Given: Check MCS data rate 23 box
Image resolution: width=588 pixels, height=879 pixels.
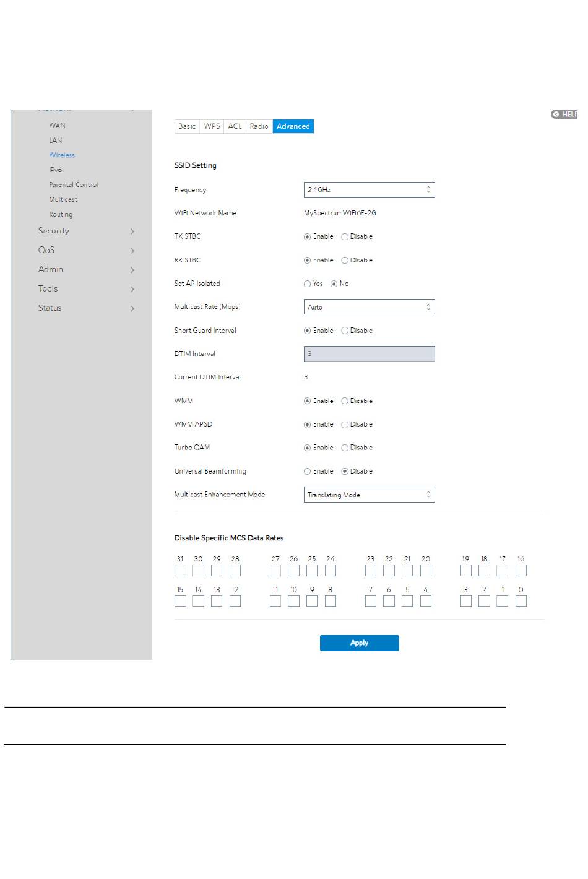Looking at the screenshot, I should click(x=371, y=570).
